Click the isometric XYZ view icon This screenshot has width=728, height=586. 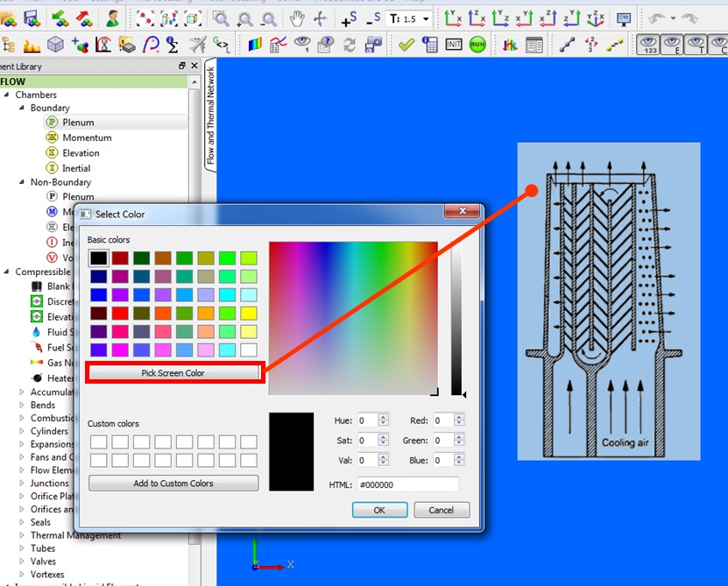tap(595, 18)
